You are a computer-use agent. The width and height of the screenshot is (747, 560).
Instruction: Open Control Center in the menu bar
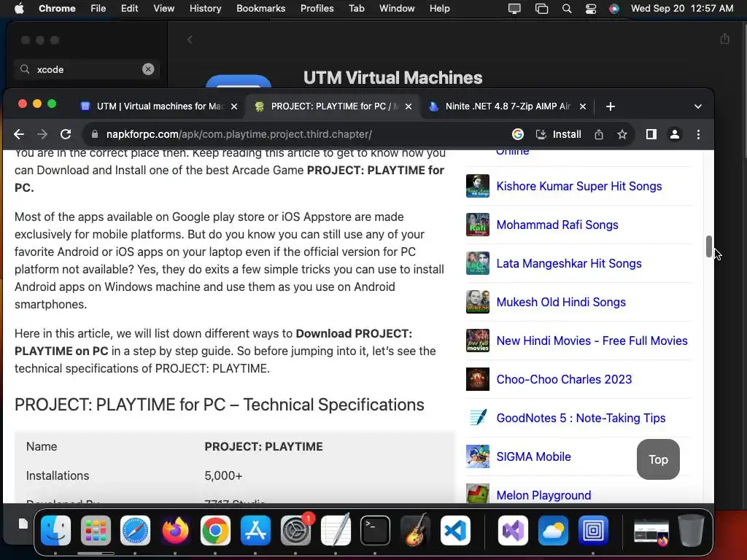point(591,9)
